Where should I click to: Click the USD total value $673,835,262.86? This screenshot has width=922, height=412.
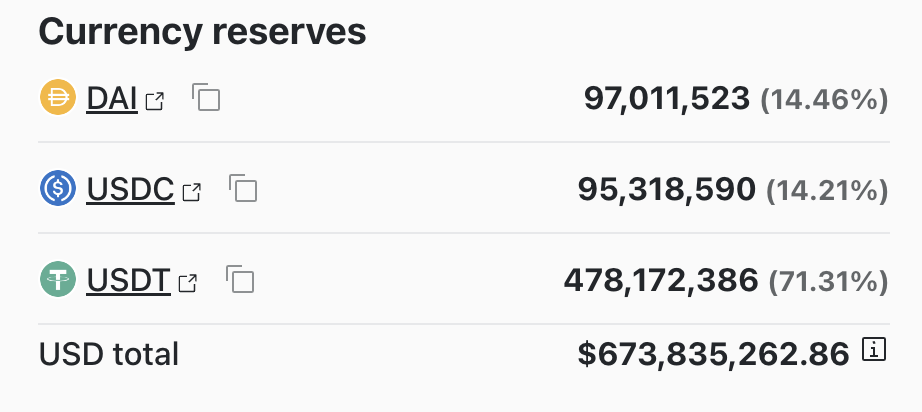point(713,352)
